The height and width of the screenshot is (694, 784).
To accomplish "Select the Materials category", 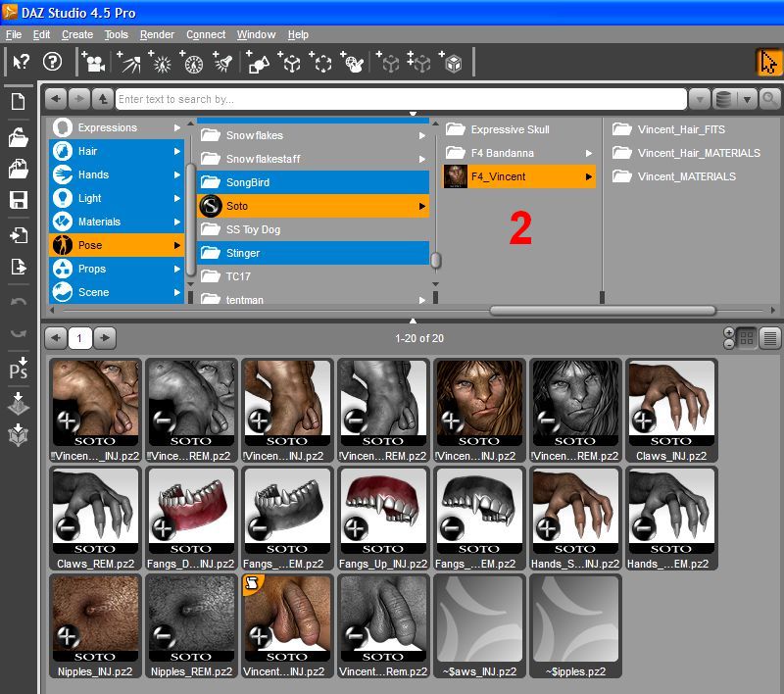I will point(117,222).
